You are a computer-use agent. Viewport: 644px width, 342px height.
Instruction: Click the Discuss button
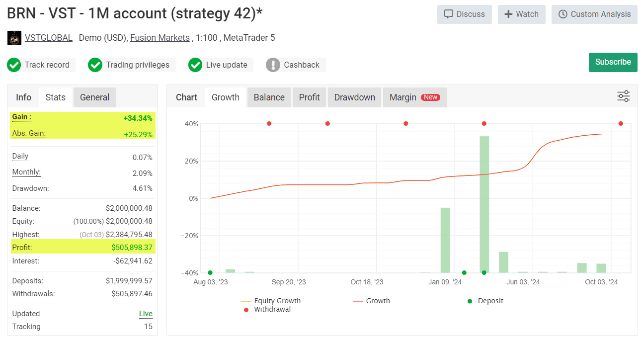pyautogui.click(x=464, y=14)
